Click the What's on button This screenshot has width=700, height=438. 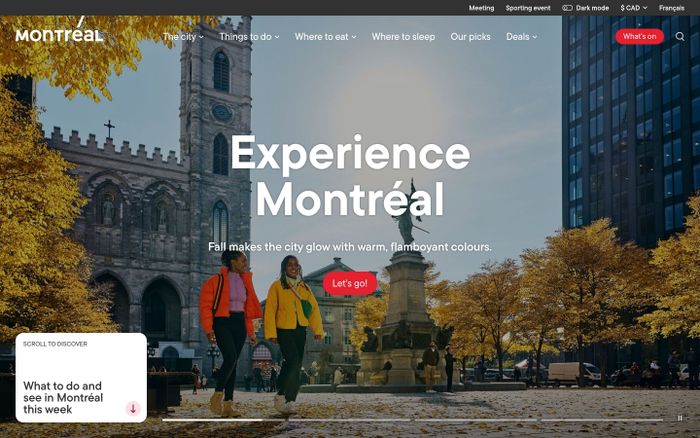pyautogui.click(x=639, y=37)
